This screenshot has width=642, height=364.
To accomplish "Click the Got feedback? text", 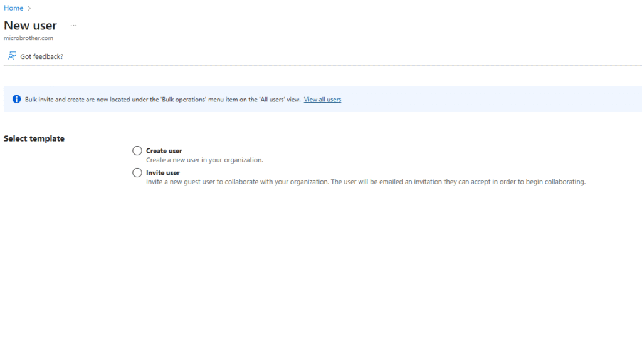I will click(x=41, y=56).
